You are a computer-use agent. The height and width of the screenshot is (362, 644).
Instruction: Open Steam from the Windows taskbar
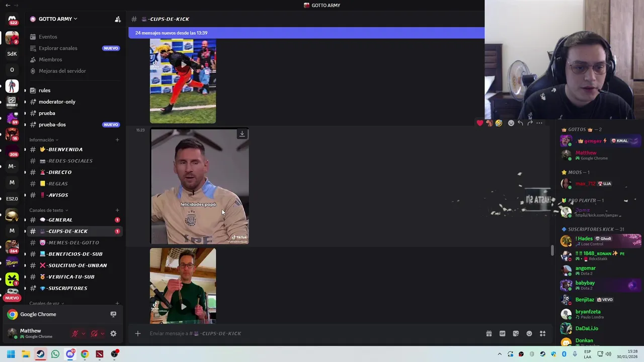click(x=40, y=354)
